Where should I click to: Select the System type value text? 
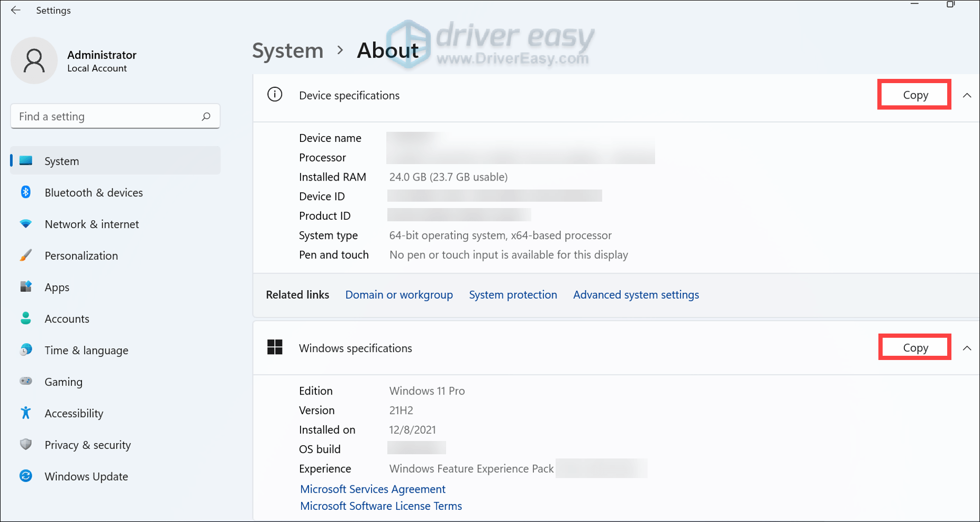point(500,236)
